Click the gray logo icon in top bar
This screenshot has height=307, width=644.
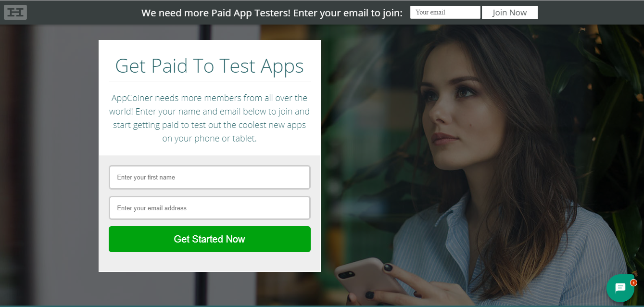coord(15,13)
